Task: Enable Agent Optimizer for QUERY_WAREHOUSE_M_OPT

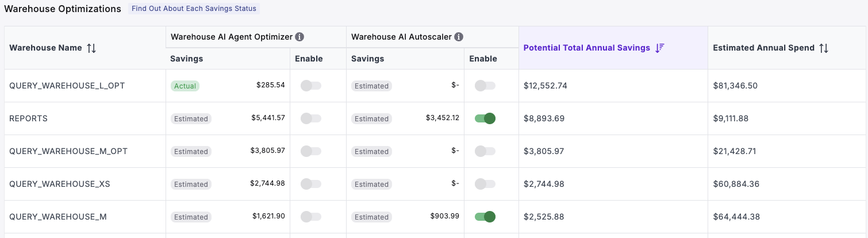Action: [310, 151]
